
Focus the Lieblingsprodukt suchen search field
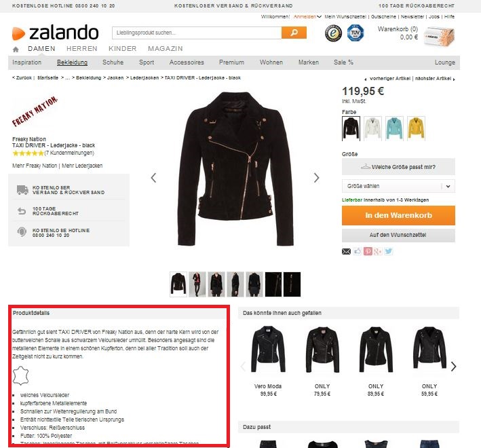pyautogui.click(x=197, y=33)
